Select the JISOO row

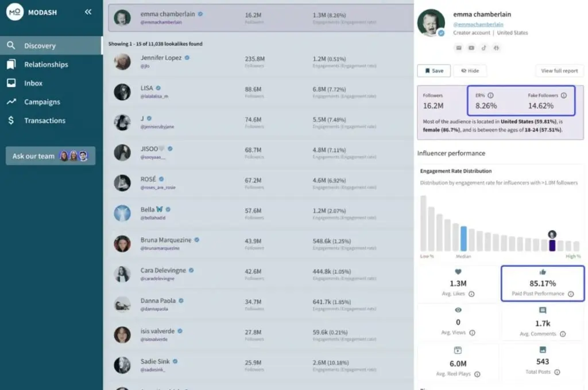pyautogui.click(x=261, y=153)
